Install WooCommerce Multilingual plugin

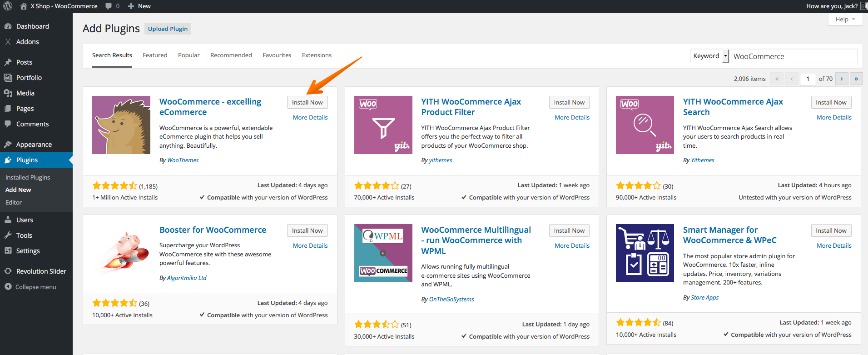pos(569,230)
